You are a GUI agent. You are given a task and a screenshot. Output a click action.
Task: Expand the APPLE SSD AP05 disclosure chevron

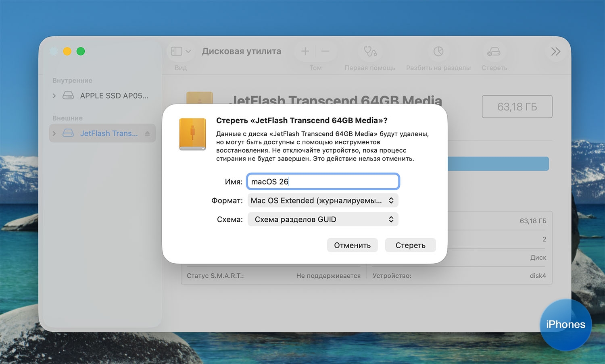[x=54, y=96]
